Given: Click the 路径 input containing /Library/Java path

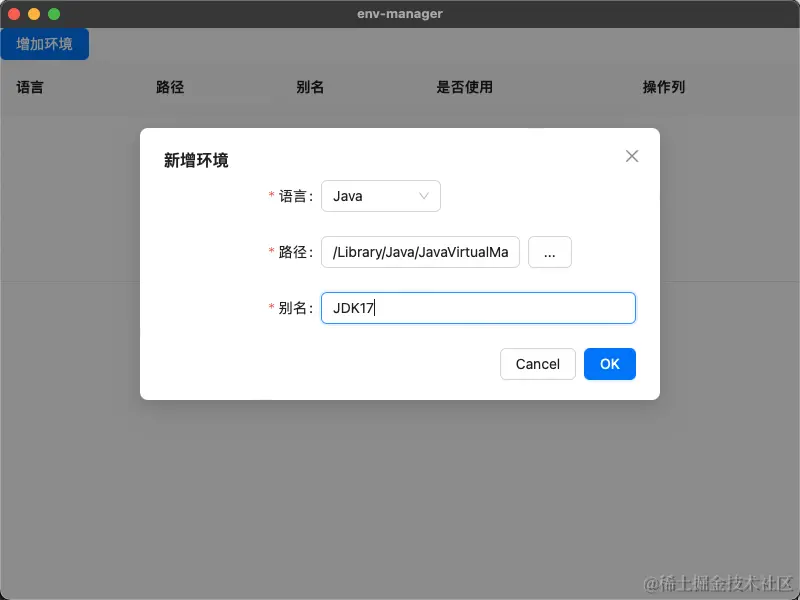Looking at the screenshot, I should [x=420, y=252].
